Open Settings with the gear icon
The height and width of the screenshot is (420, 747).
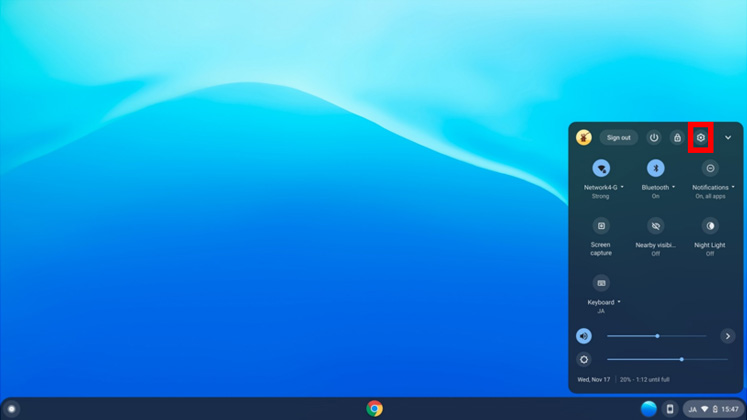[x=700, y=138]
